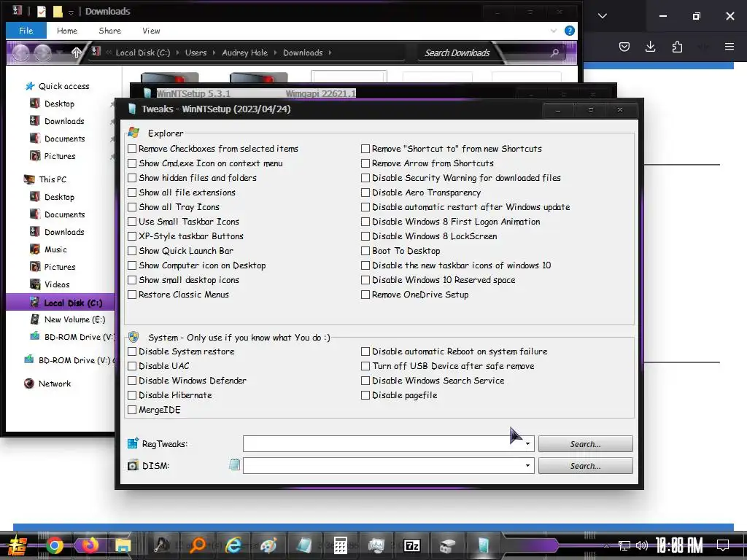Open the RegTweaks dropdown arrow
The image size is (747, 560).
pyautogui.click(x=527, y=444)
